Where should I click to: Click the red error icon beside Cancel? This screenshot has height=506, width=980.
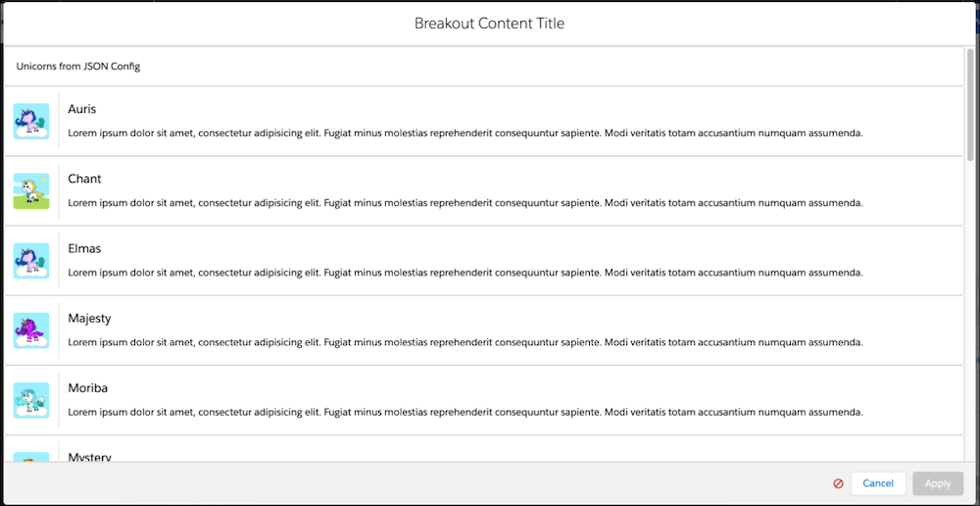point(838,483)
